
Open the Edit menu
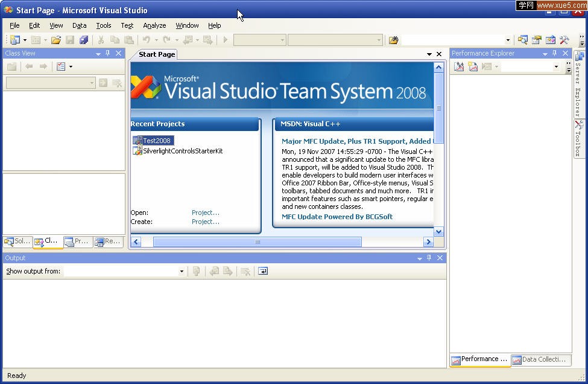tap(34, 25)
